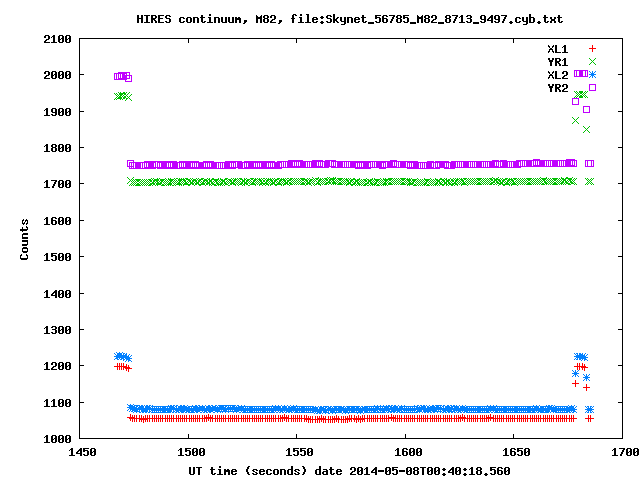Click the 1550 x-axis tick label
This screenshot has height=480, width=640.
[300, 452]
